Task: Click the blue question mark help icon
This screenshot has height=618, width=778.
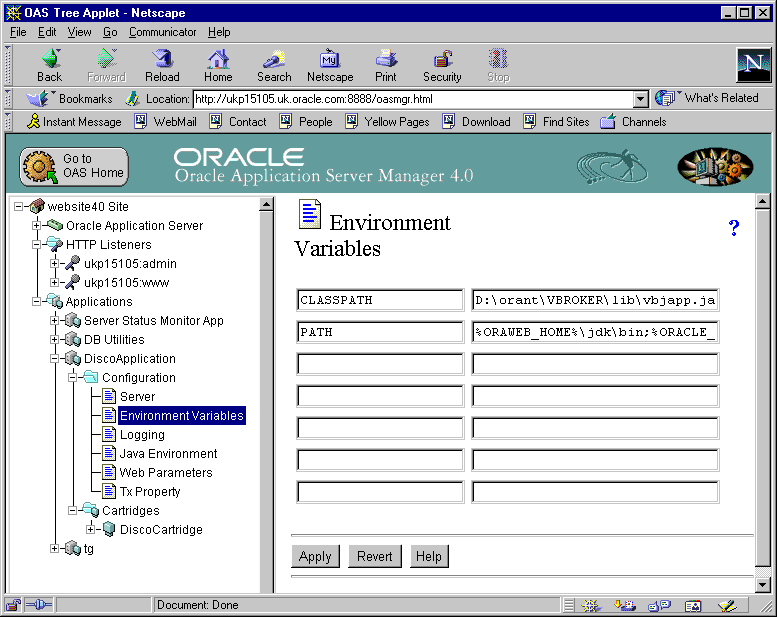Action: click(734, 228)
